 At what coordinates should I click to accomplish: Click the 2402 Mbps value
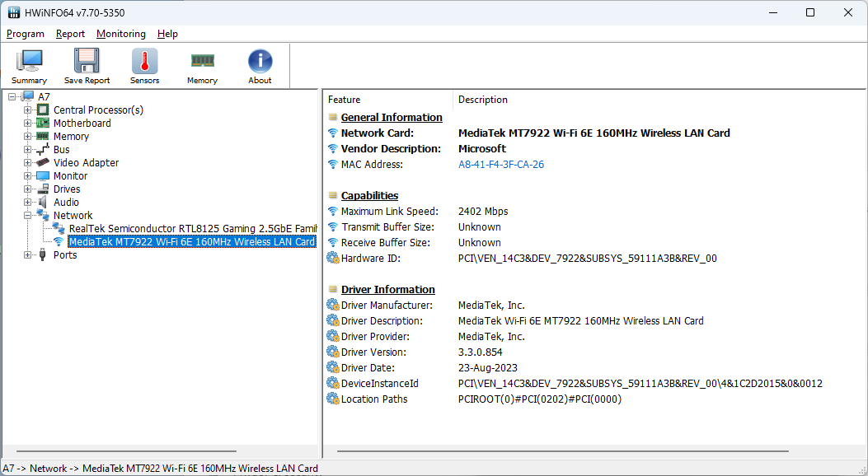coord(483,211)
